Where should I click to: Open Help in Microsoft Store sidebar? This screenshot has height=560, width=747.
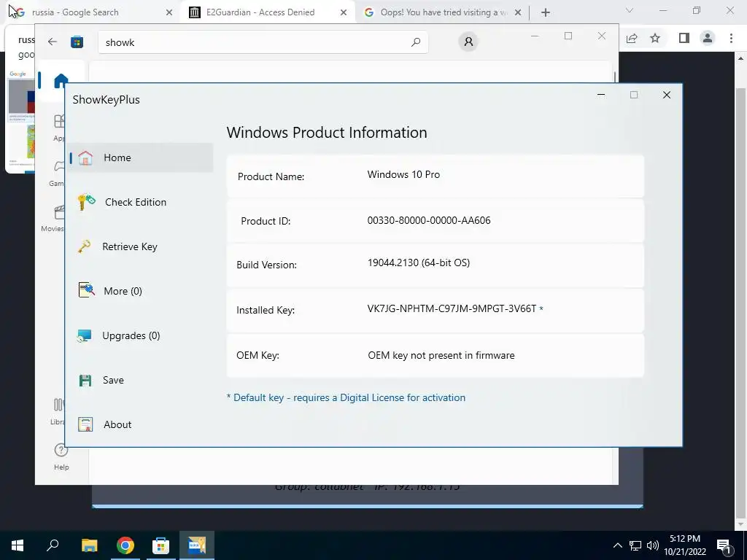61,456
